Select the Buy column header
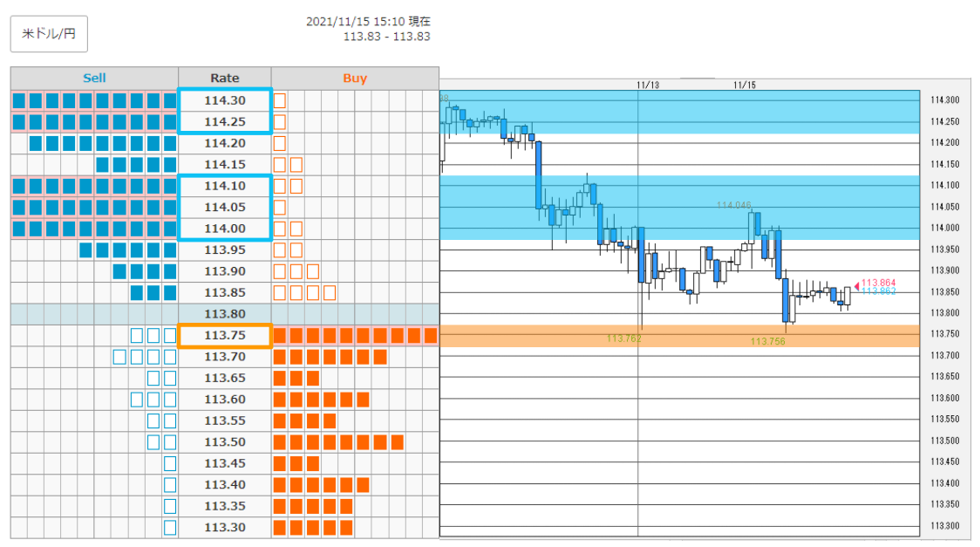The image size is (980, 547). pyautogui.click(x=355, y=79)
